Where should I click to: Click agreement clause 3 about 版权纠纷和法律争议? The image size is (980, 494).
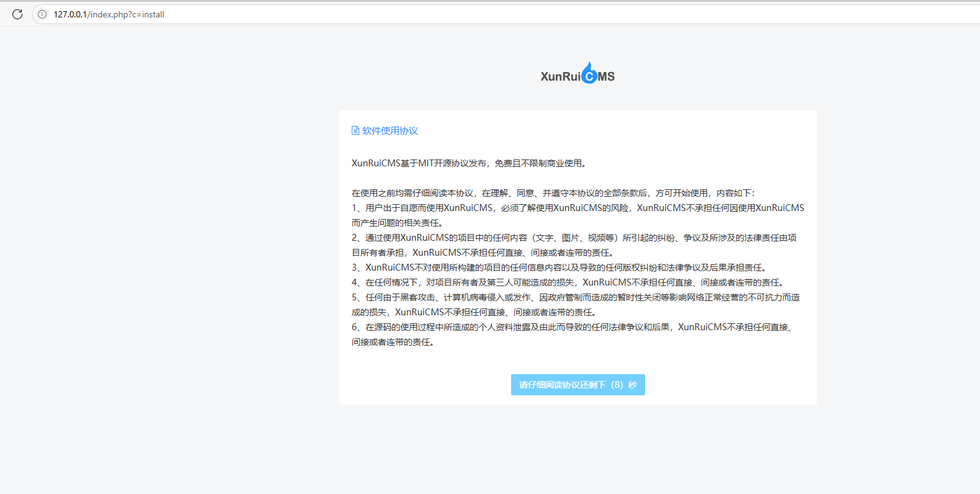[x=561, y=267]
